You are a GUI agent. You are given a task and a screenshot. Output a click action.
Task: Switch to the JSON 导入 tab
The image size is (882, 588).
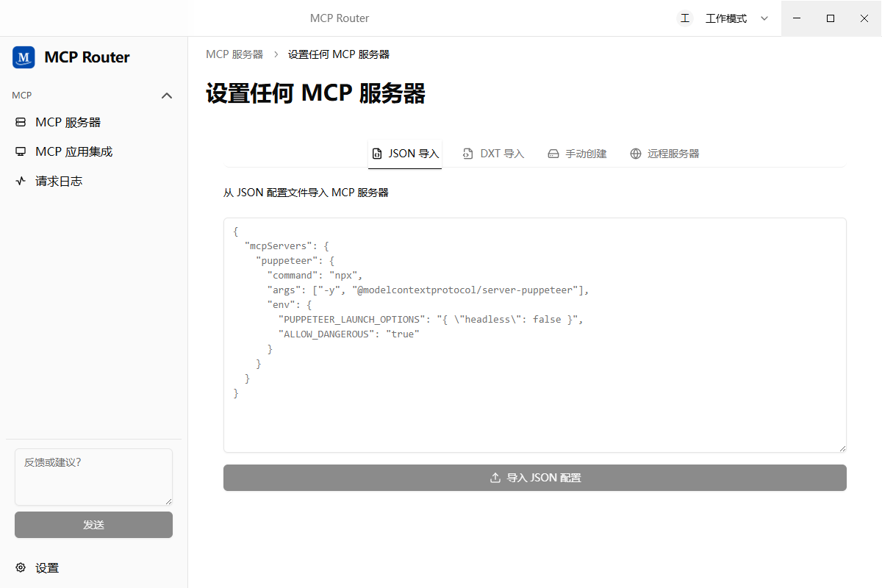pos(405,154)
